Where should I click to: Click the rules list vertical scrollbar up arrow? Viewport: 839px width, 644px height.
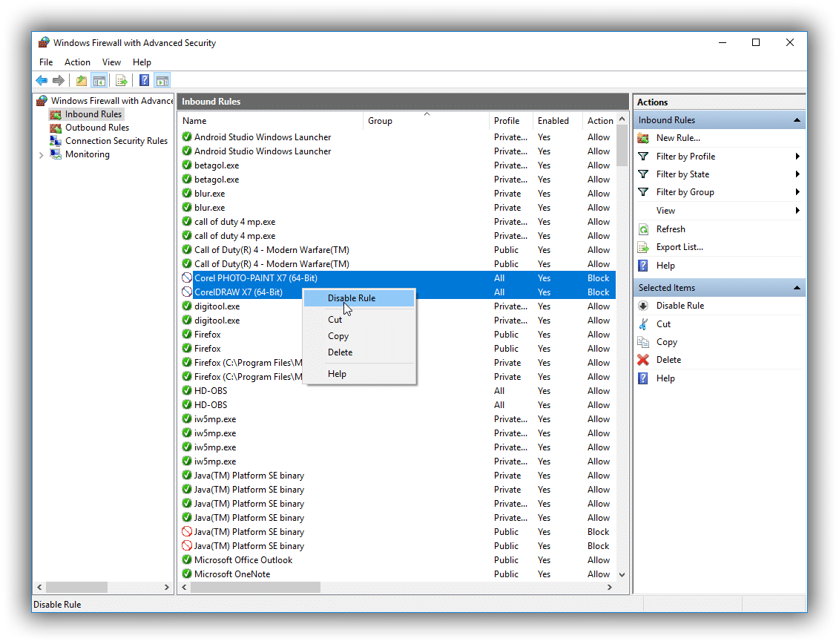(x=622, y=119)
